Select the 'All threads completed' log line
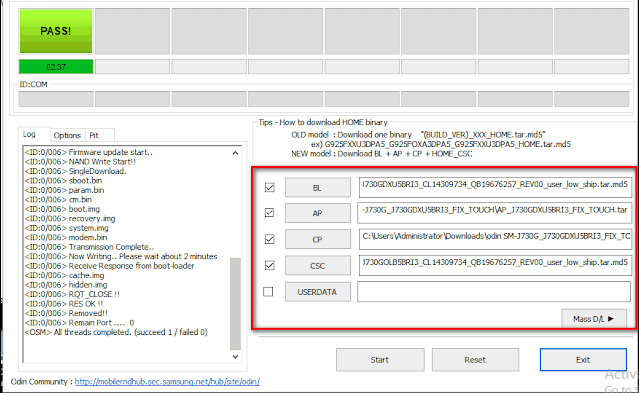The image size is (639, 393). (116, 332)
